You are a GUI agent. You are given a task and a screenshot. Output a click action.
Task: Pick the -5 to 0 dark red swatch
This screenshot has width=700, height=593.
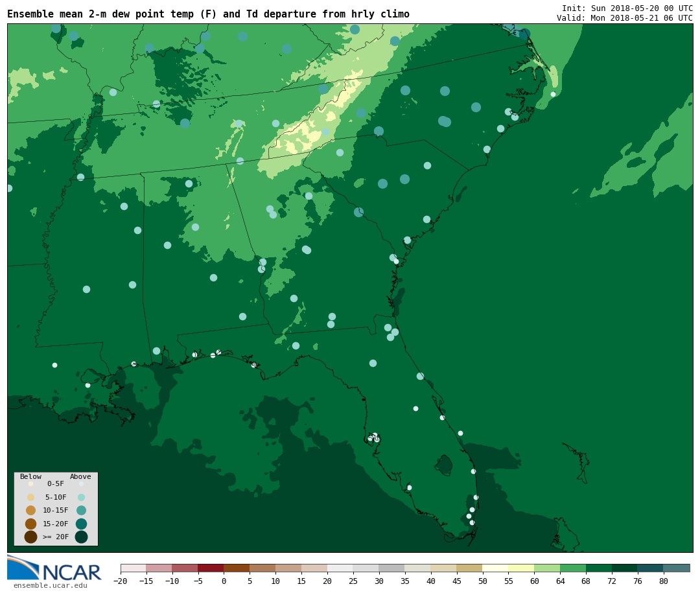(x=211, y=568)
